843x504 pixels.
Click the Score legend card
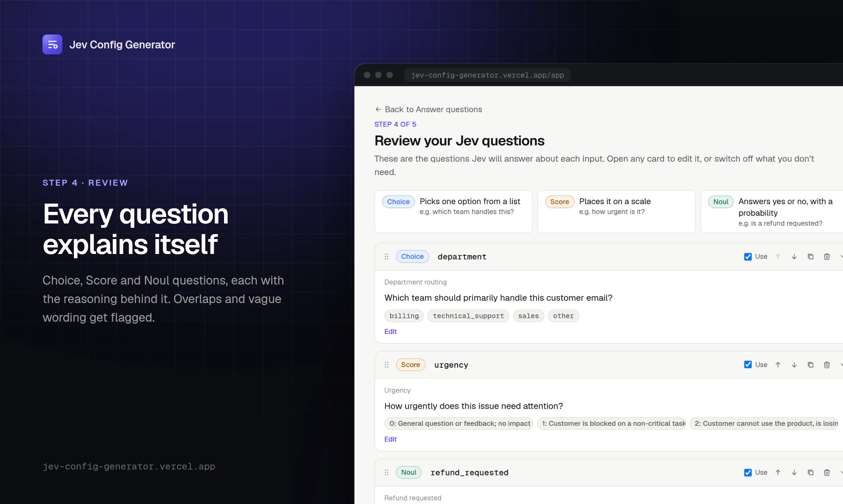[616, 212]
